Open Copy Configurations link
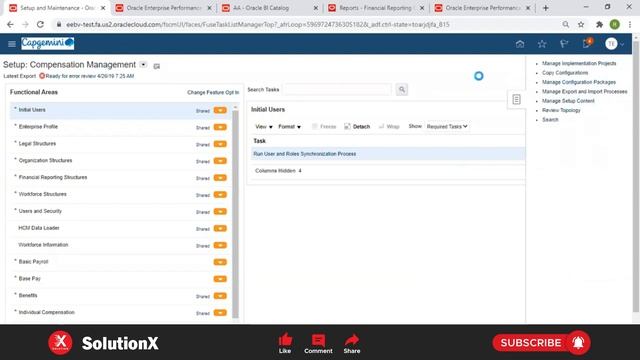 (x=565, y=73)
